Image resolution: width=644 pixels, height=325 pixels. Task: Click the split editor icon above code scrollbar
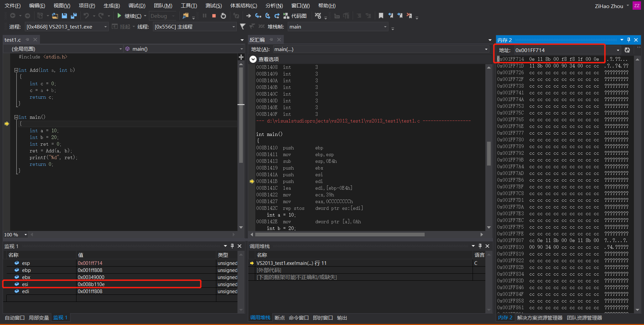(x=241, y=57)
